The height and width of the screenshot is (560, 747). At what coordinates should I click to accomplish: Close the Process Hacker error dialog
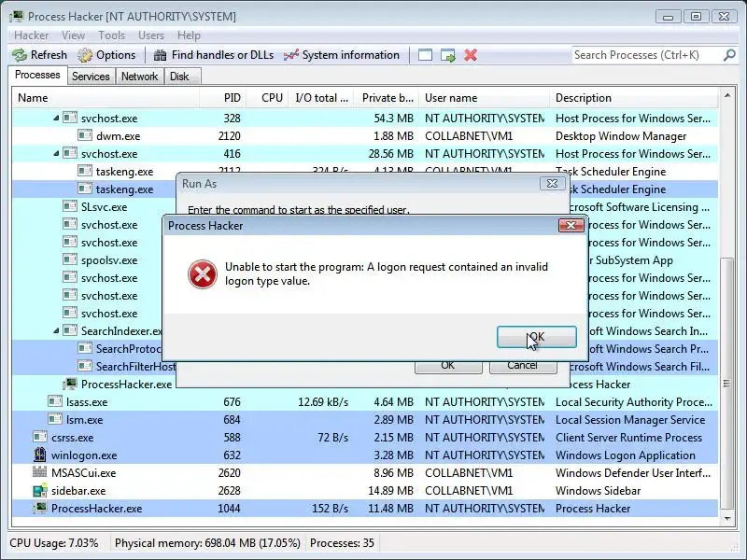(x=571, y=225)
